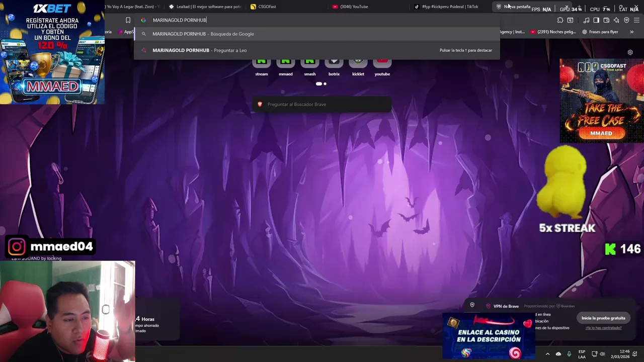
Task: Open Leo AI sparkle icon in toolbar
Action: tap(616, 20)
